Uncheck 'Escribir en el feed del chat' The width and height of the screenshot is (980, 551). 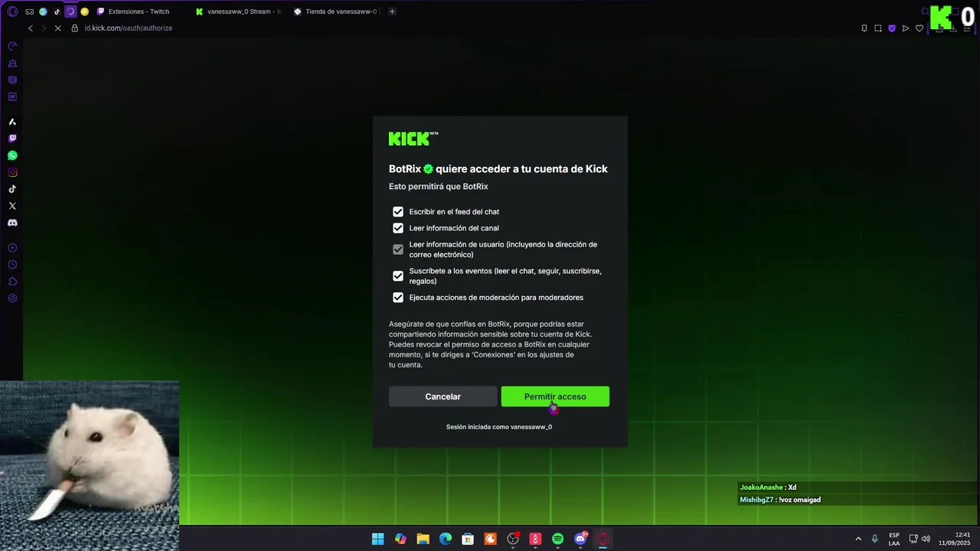click(x=398, y=212)
